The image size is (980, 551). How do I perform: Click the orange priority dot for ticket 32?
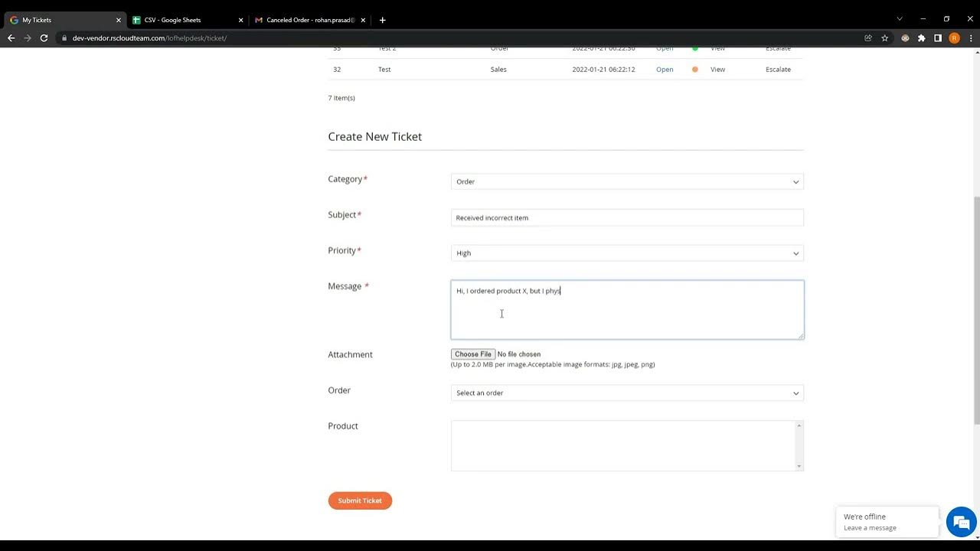point(695,70)
